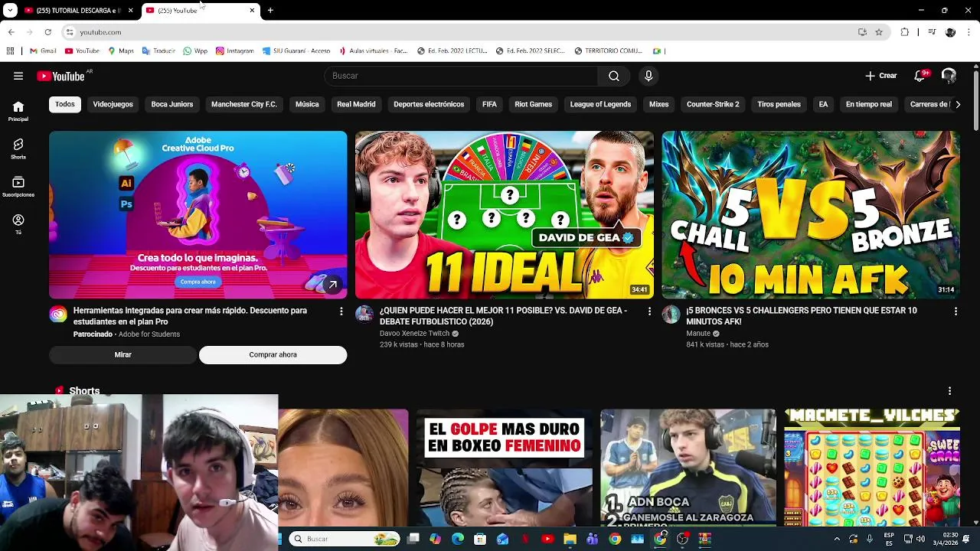
Task: Open Shorts from the sidebar
Action: pos(18,148)
